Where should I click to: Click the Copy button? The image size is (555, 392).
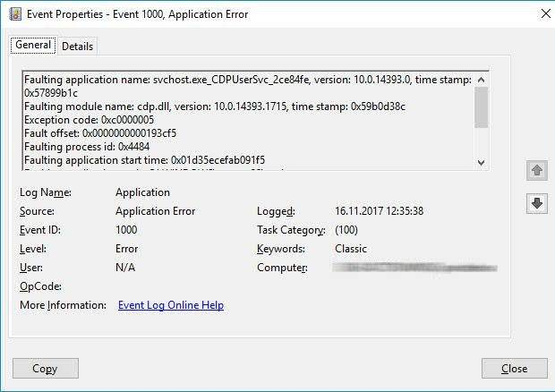[x=46, y=369]
